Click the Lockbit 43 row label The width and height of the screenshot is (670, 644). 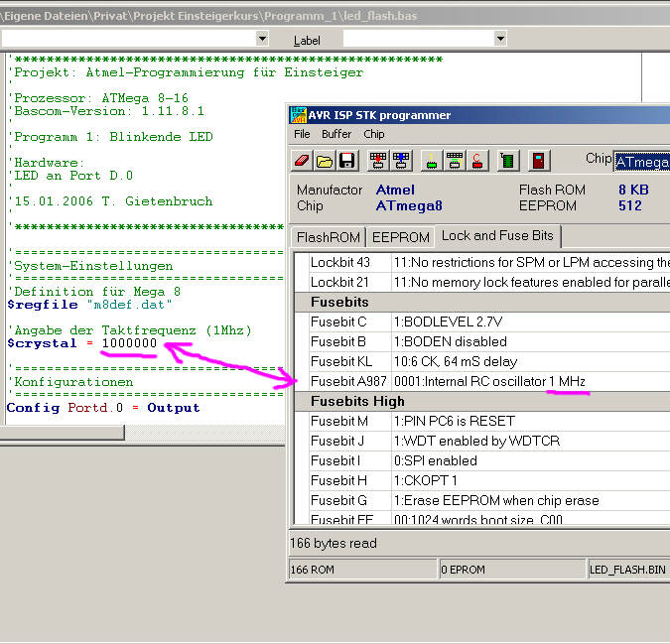pos(350,262)
